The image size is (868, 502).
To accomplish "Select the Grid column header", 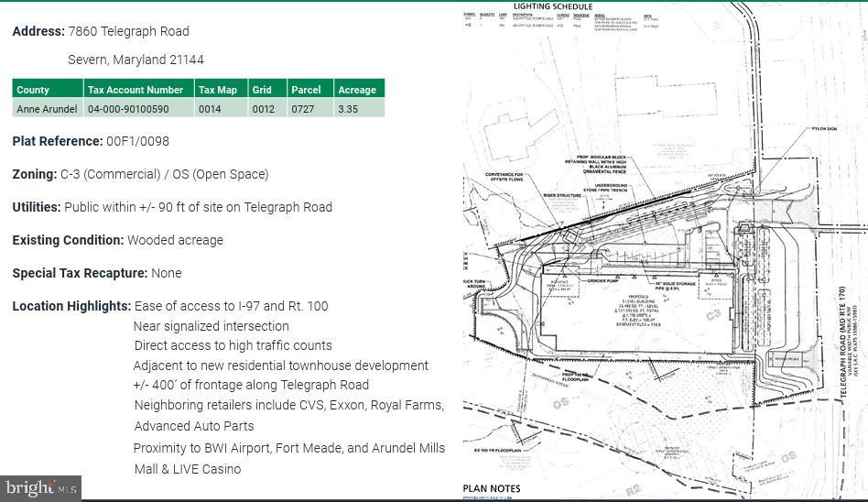I will click(x=263, y=90).
